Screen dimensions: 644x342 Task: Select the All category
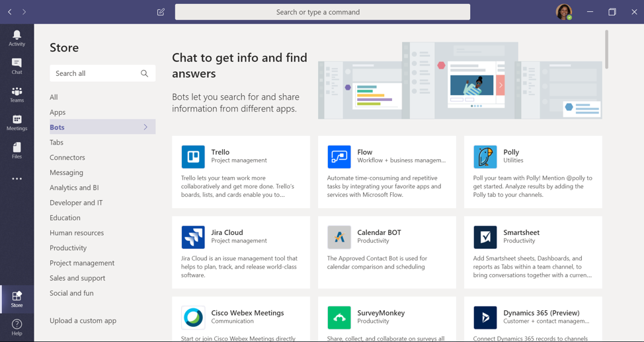54,97
